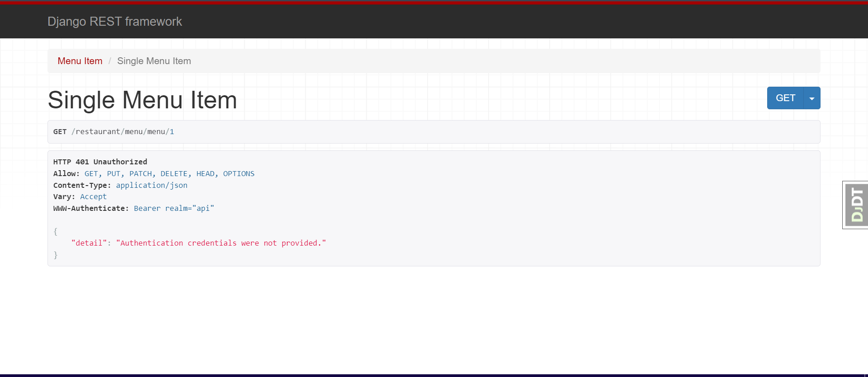Click the Authentication credentials error message

pyautogui.click(x=221, y=243)
